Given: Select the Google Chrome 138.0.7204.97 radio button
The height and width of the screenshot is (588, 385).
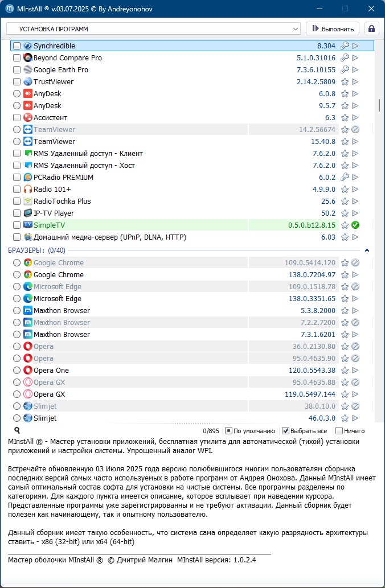Looking at the screenshot, I should tap(17, 275).
